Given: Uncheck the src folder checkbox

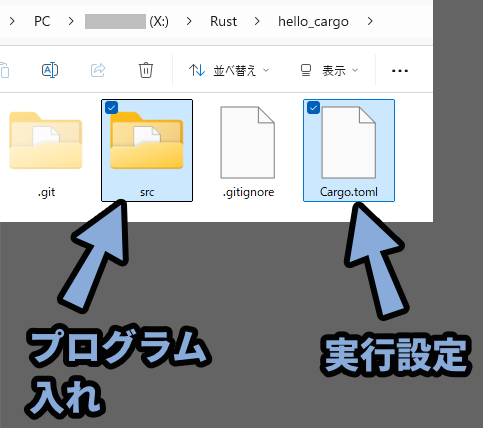Looking at the screenshot, I should [x=111, y=108].
